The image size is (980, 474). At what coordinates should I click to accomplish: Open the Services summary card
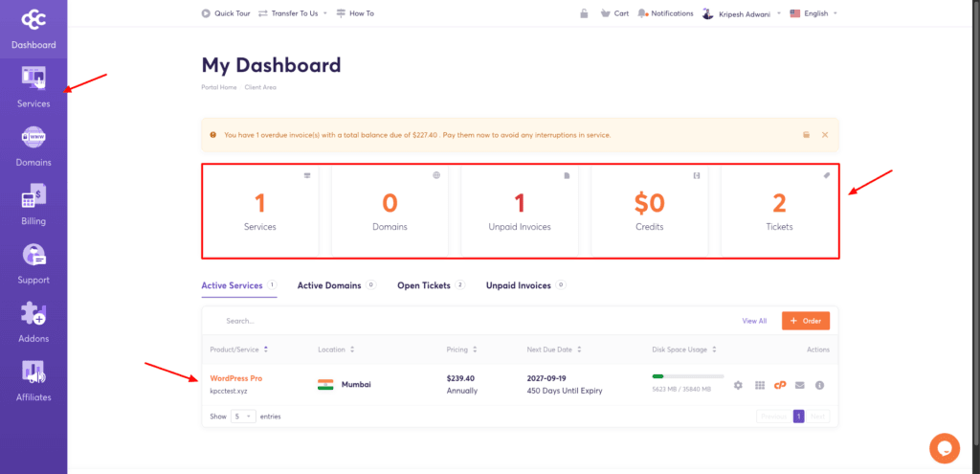pyautogui.click(x=260, y=211)
